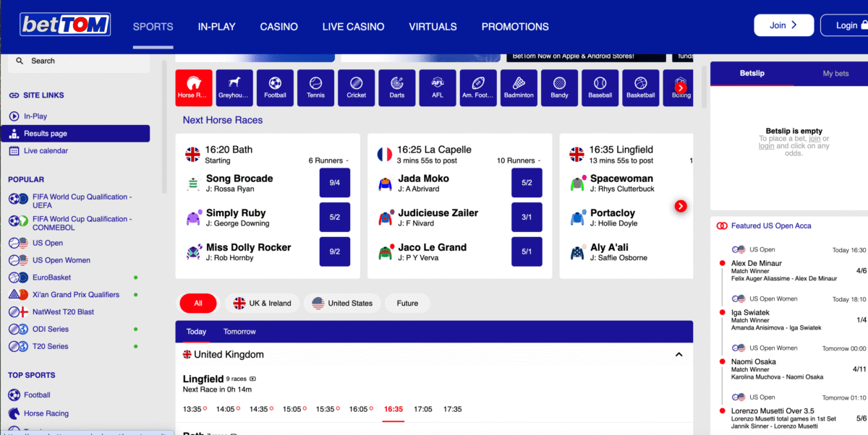Bet on Jada Moko at 5/2
868x435 pixels.
pos(527,183)
